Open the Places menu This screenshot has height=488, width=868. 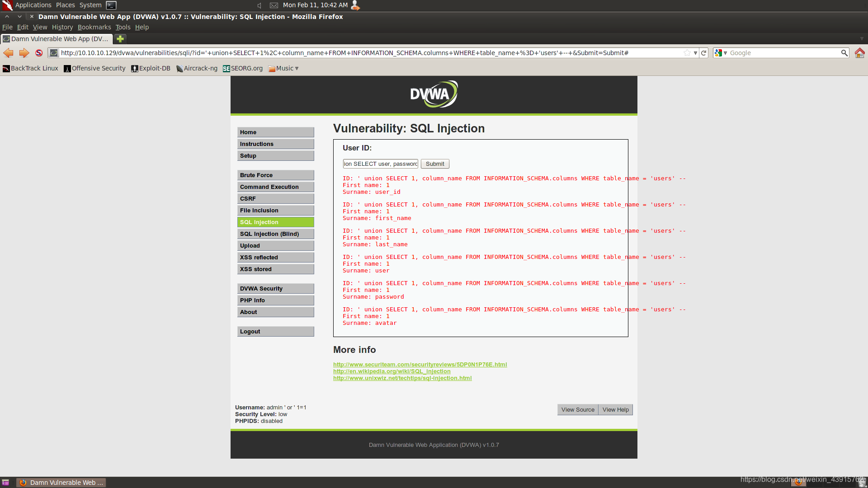pyautogui.click(x=66, y=5)
